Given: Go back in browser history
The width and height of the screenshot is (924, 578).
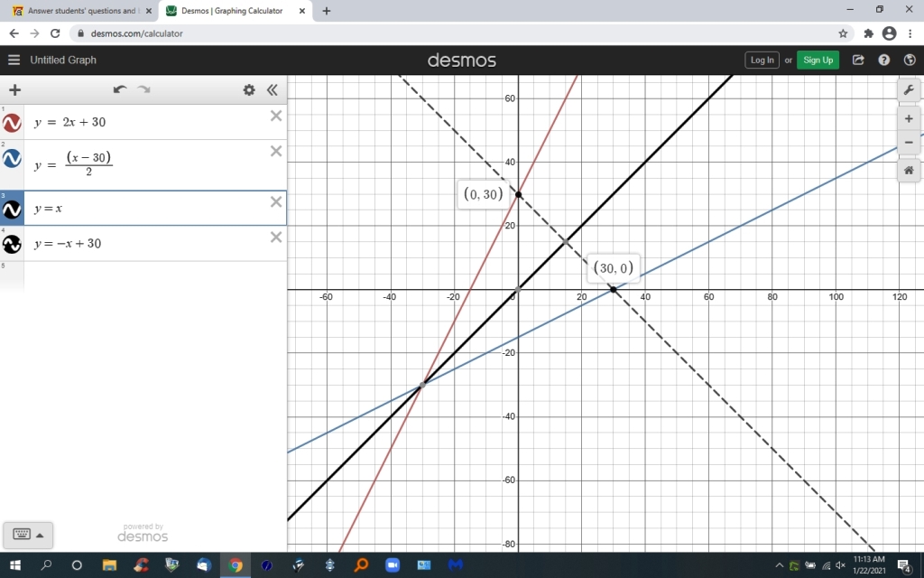Looking at the screenshot, I should click(x=14, y=33).
